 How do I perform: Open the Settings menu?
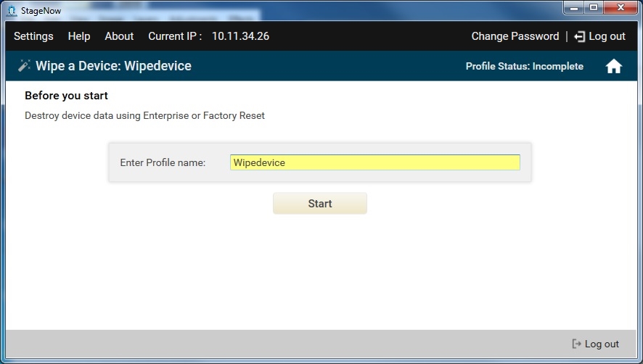[33, 36]
